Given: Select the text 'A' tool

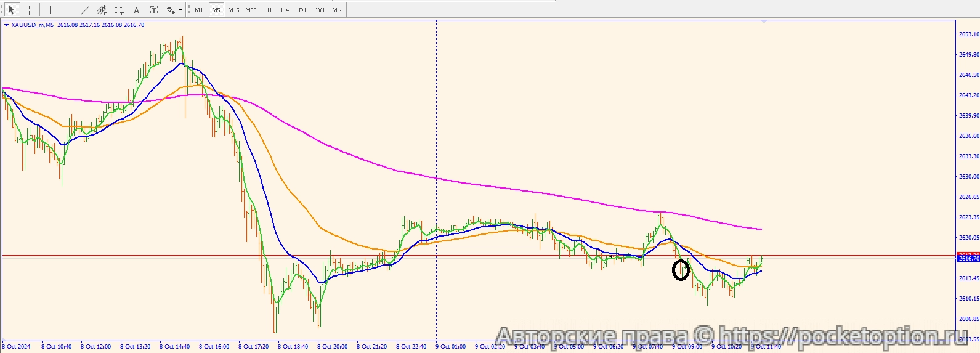Looking at the screenshot, I should pyautogui.click(x=137, y=10).
